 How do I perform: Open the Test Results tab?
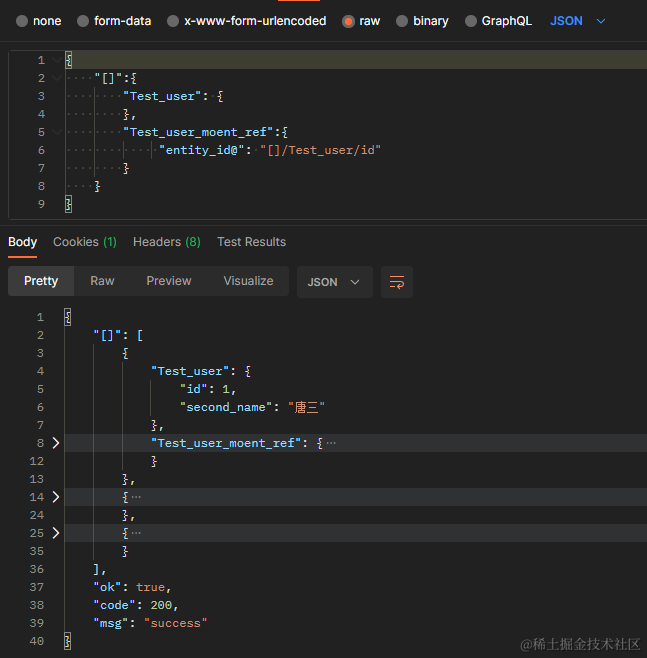(251, 242)
